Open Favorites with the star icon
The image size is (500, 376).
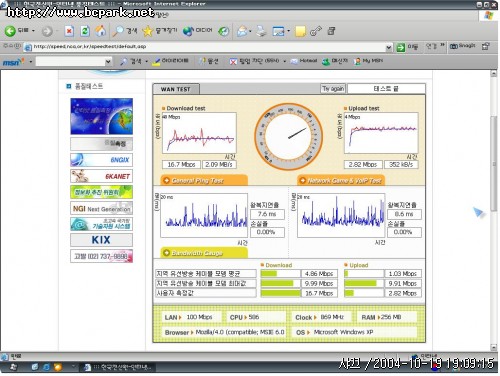point(160,31)
